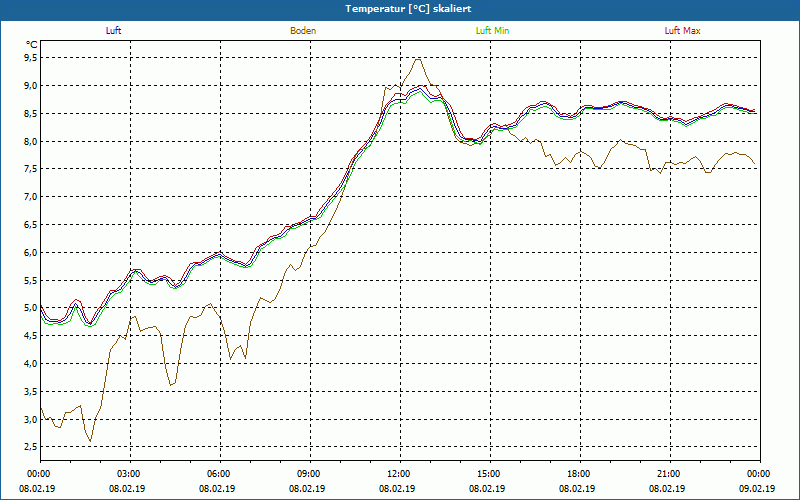Click the 7,5 y-axis value
The width and height of the screenshot is (800, 500).
click(x=31, y=169)
